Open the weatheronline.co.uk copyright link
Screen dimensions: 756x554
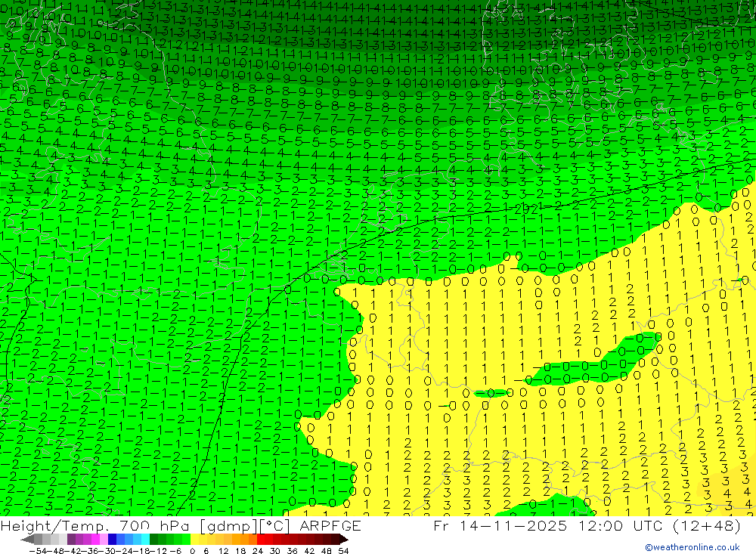pyautogui.click(x=692, y=547)
